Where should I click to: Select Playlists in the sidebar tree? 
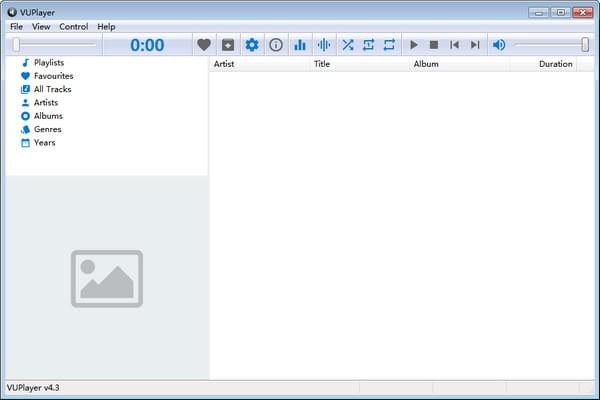tap(48, 63)
